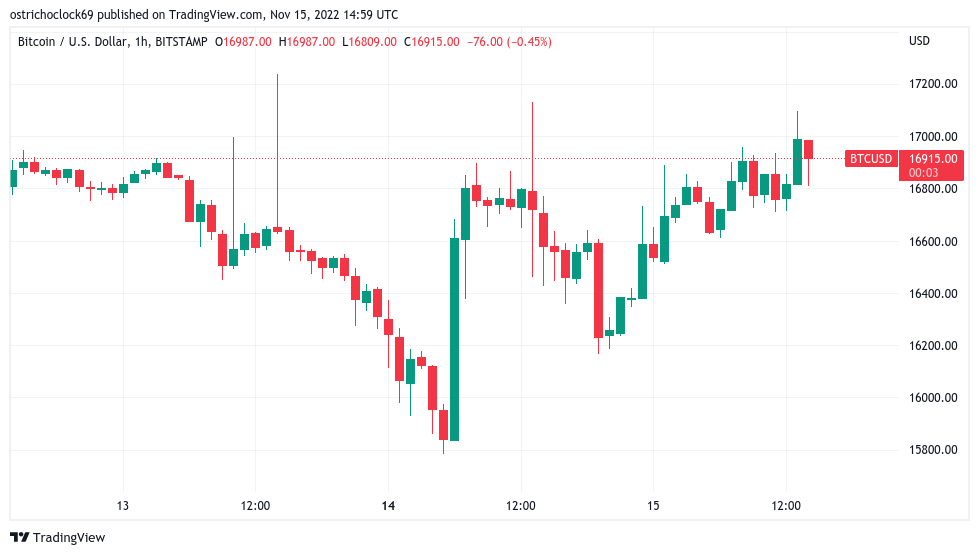Screen dimensions: 979x555
Task: Click bold date label 14 on time axis
Action: 388,507
